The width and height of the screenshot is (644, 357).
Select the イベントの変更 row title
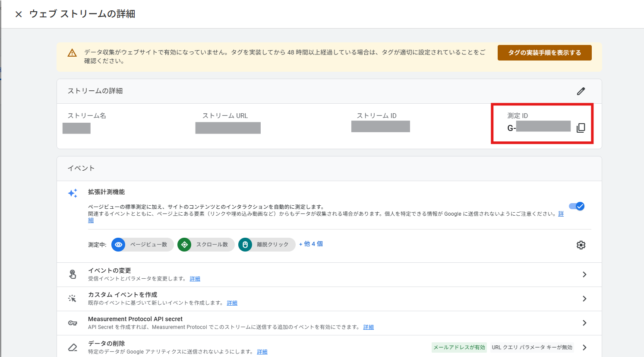pyautogui.click(x=110, y=271)
